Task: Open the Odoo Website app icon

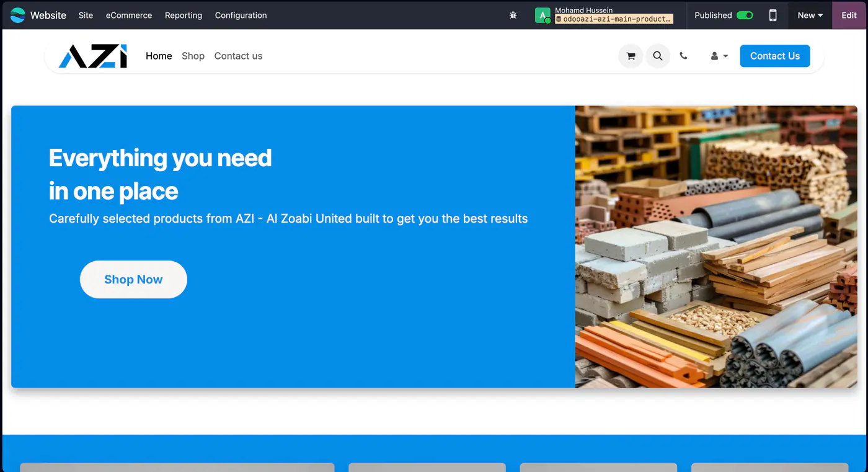Action: coord(18,15)
